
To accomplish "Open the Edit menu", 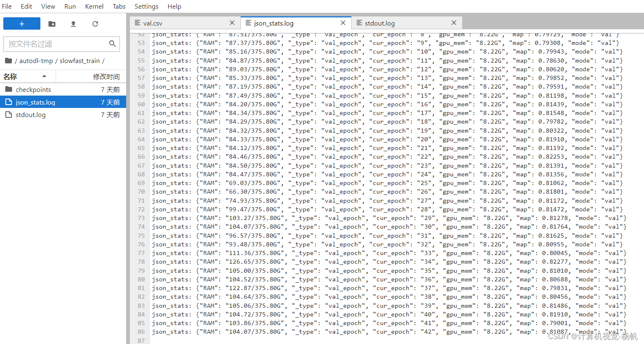I will pos(26,6).
